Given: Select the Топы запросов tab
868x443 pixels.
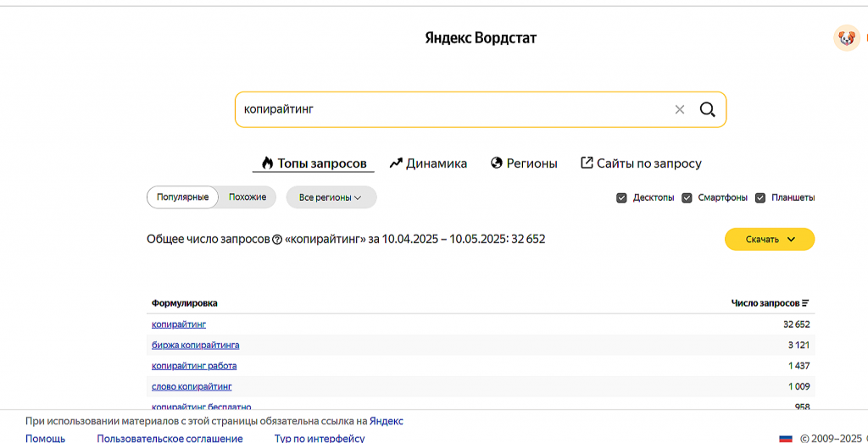Looking at the screenshot, I should (314, 163).
